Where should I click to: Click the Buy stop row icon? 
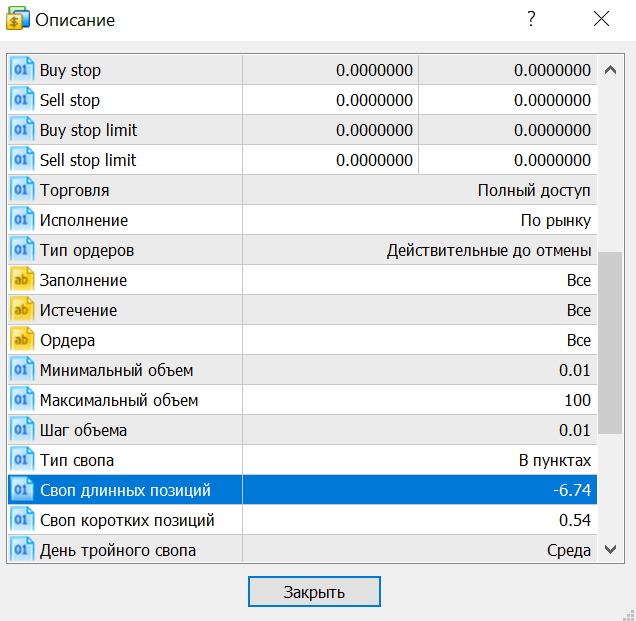pos(22,70)
